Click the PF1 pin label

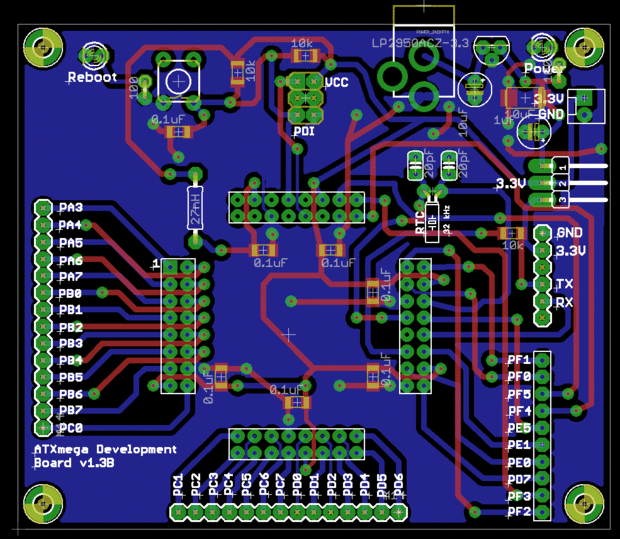[x=519, y=359]
